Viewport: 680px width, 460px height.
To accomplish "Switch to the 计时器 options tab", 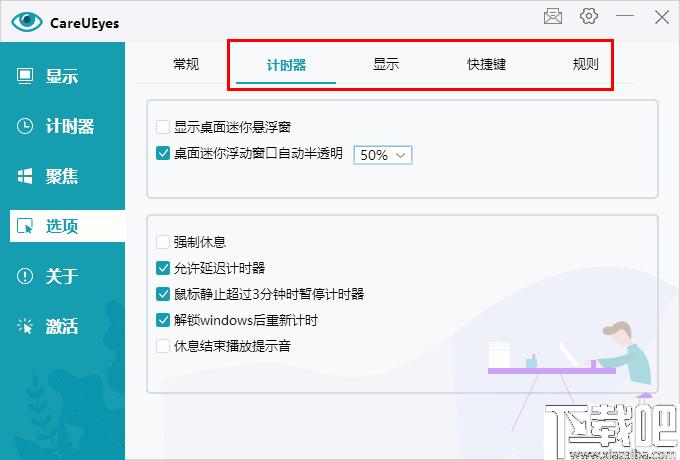I will coord(286,65).
